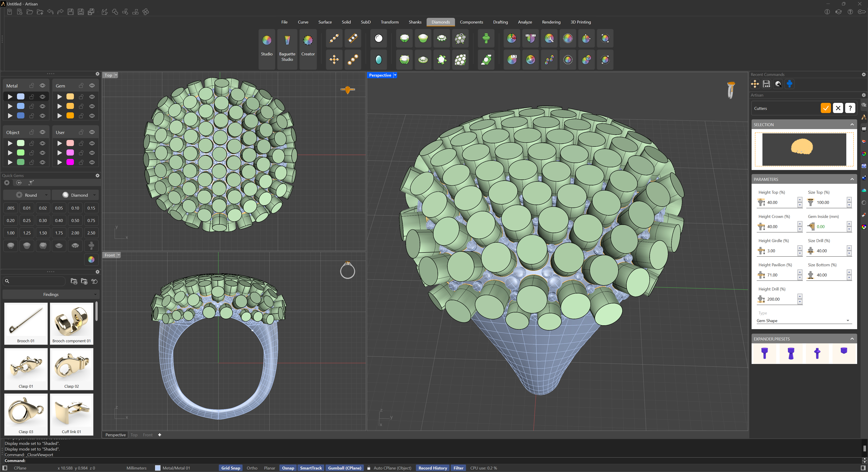Screen dimensions: 868x472
Task: Switch to the Front viewport tab at bottom
Action: point(148,435)
